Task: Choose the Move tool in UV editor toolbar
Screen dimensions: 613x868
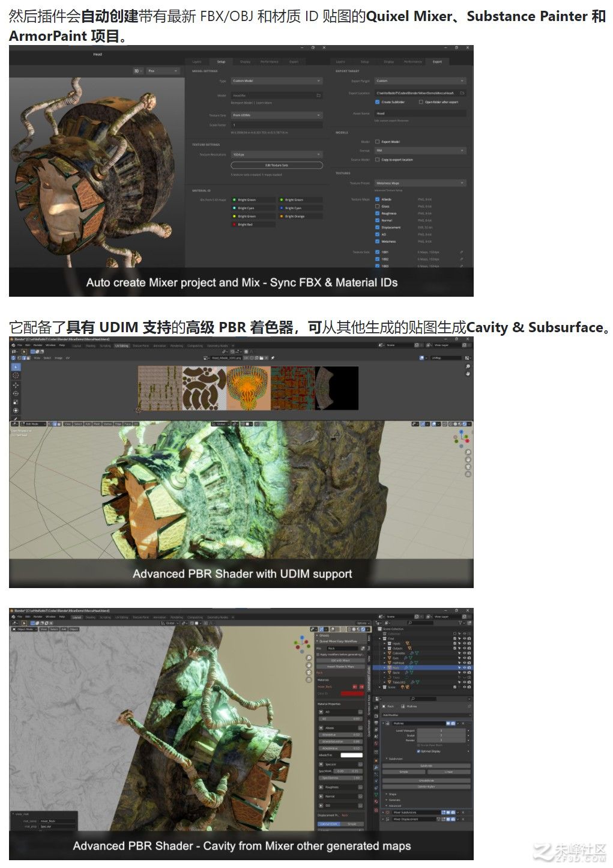Action: (x=16, y=385)
